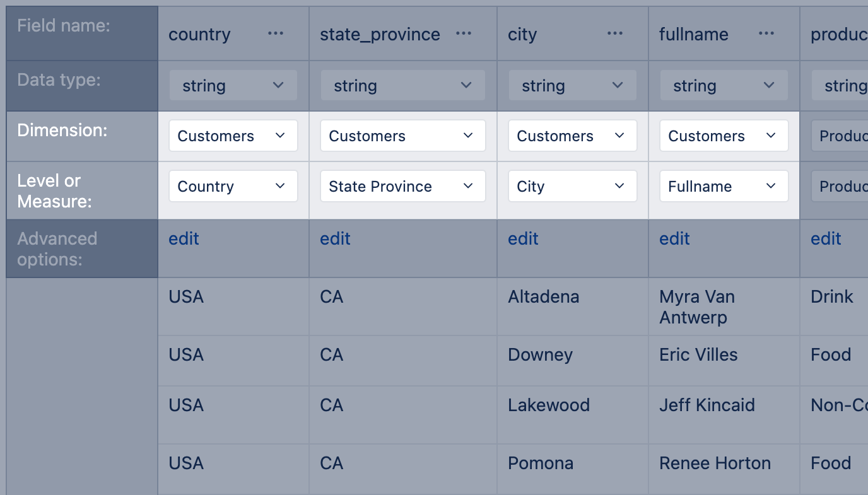Open Customers dimension dropdown for country

233,136
